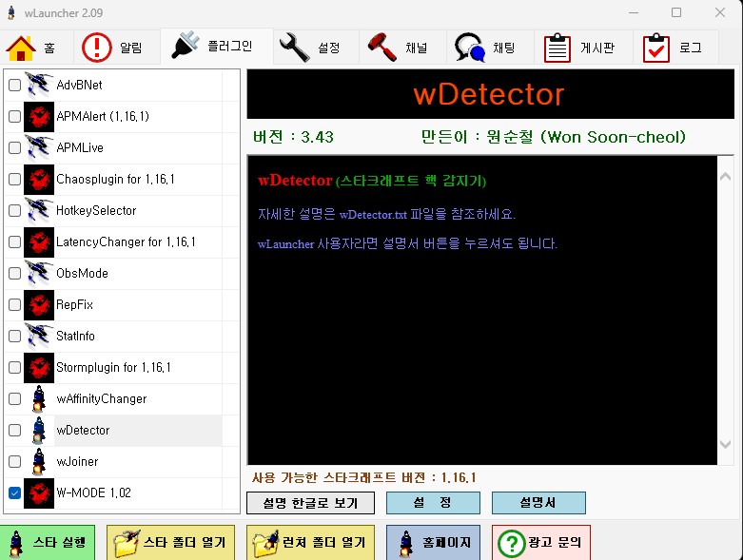
Task: Click the APMLive wraith icon
Action: click(39, 147)
